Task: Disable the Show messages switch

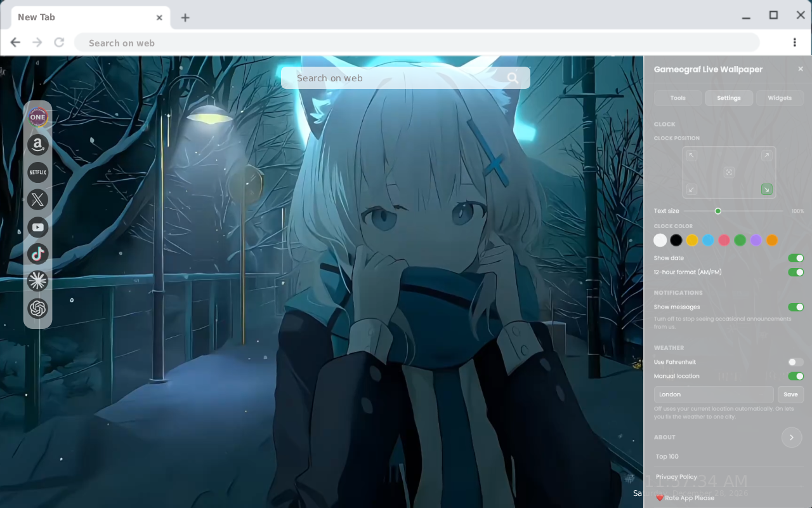Action: pos(796,307)
